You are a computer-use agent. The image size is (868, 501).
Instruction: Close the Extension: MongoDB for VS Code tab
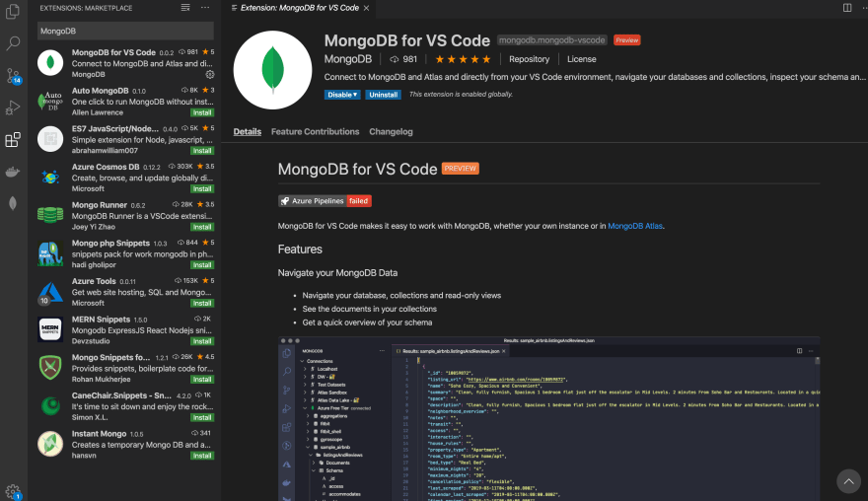[x=367, y=8]
